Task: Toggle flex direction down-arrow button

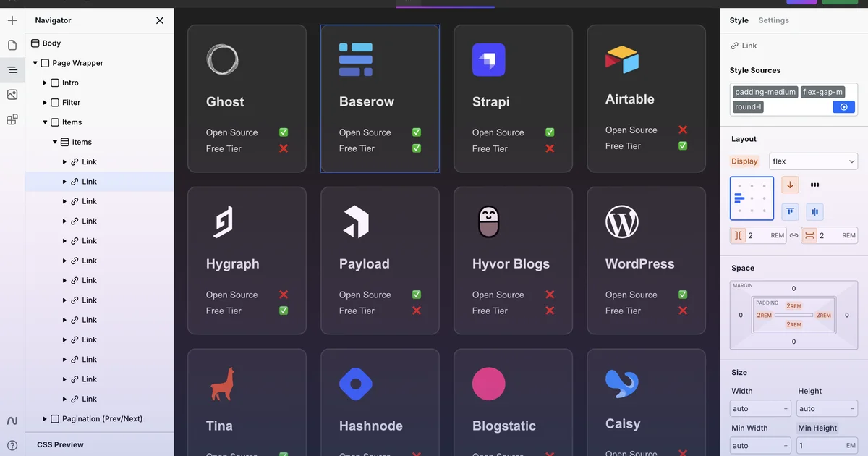Action: [x=790, y=185]
